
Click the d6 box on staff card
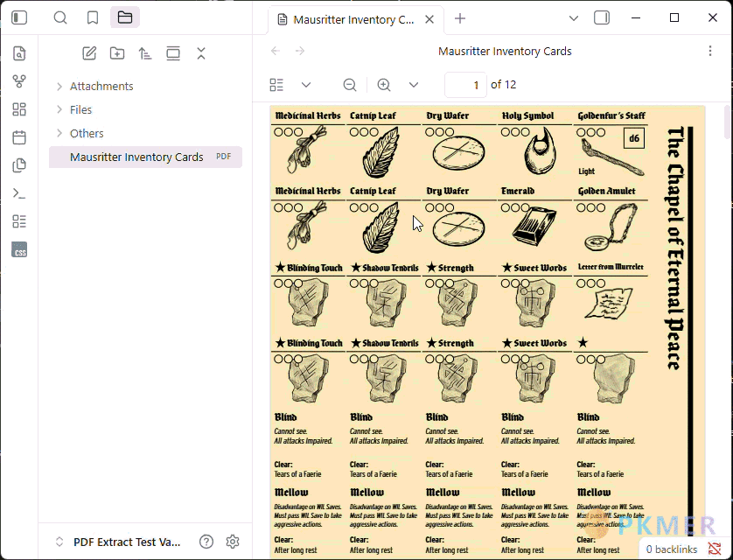(x=634, y=138)
